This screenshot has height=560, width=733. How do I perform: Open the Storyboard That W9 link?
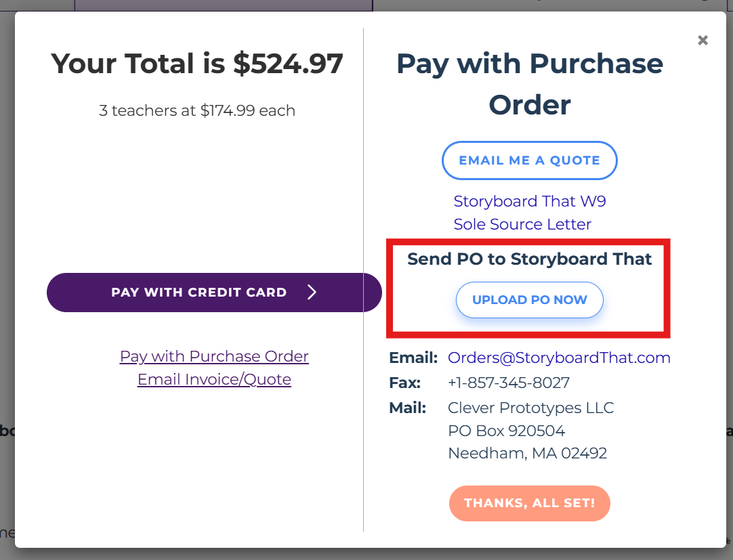tap(529, 201)
